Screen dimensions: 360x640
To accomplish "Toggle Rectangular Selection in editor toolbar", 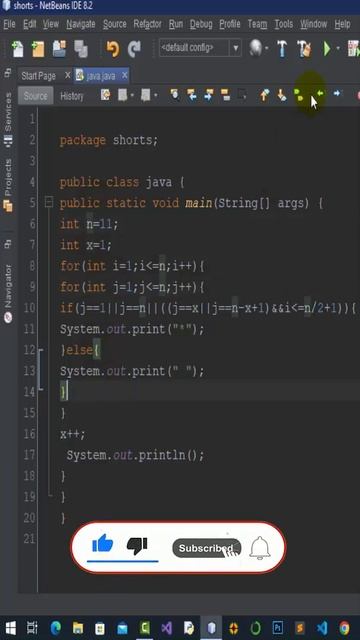I will 242,95.
